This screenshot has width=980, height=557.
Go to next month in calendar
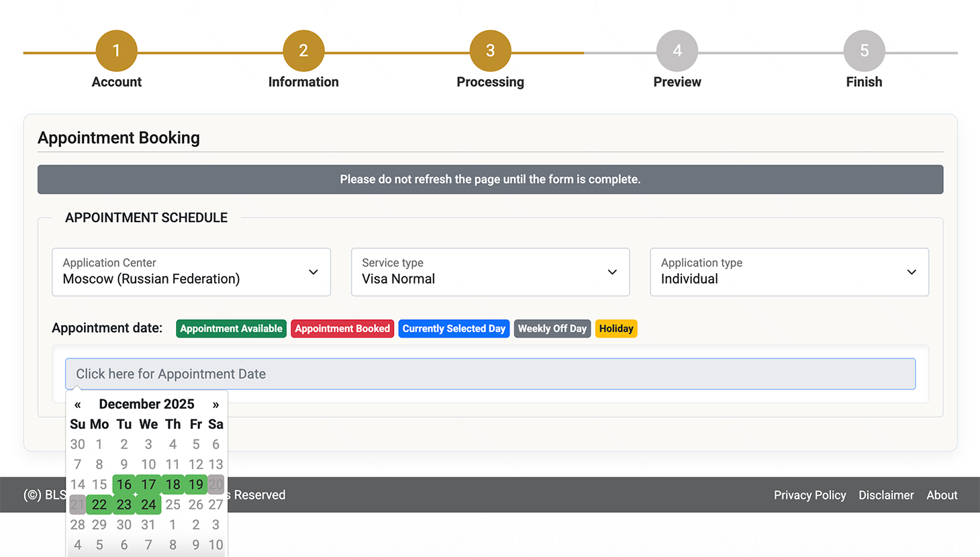coord(215,404)
